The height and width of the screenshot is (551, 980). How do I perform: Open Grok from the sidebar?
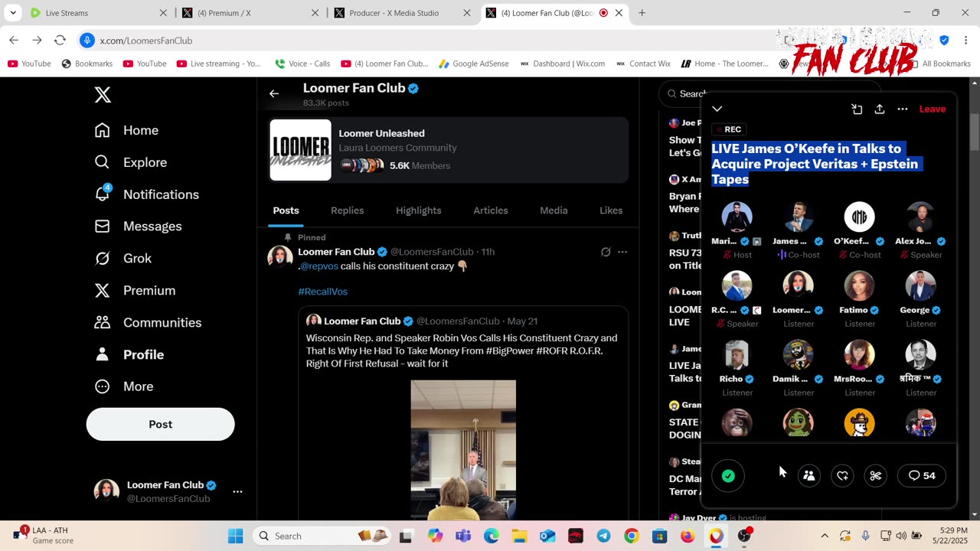point(122,259)
